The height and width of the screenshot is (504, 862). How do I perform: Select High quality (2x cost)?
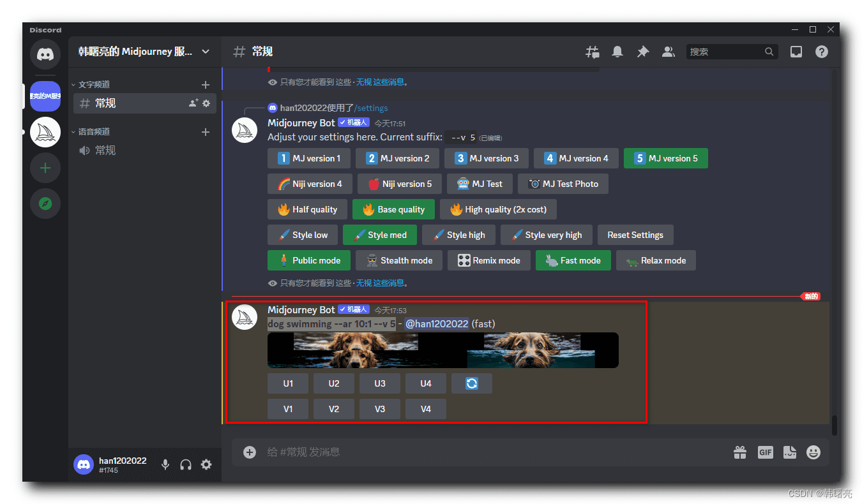click(x=498, y=209)
